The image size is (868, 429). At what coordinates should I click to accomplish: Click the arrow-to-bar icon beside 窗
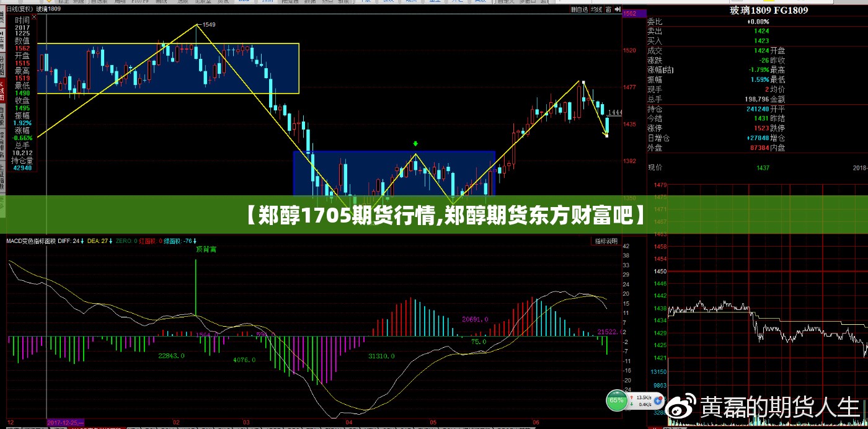pyautogui.click(x=618, y=9)
